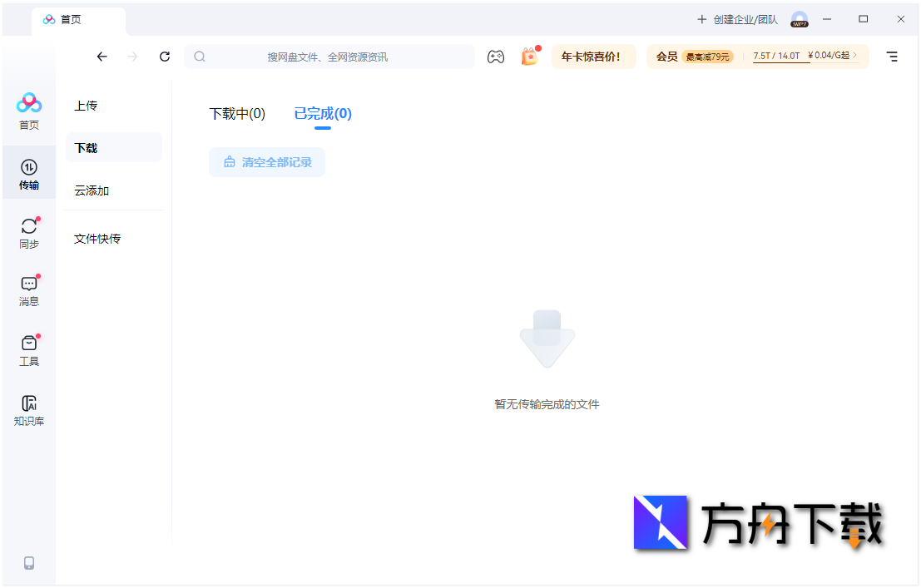
Task: Open the hamburger menu at top right
Action: 892,56
